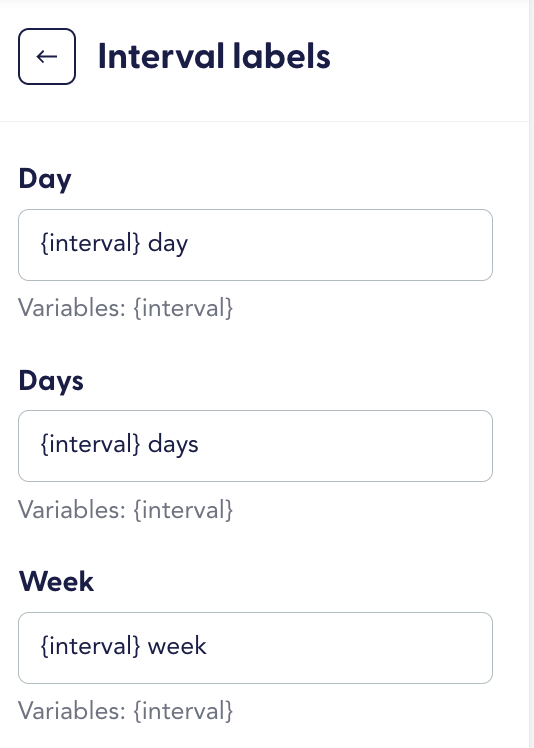Click the Variables hint under Week field
Image resolution: width=534 pixels, height=748 pixels.
coord(126,711)
